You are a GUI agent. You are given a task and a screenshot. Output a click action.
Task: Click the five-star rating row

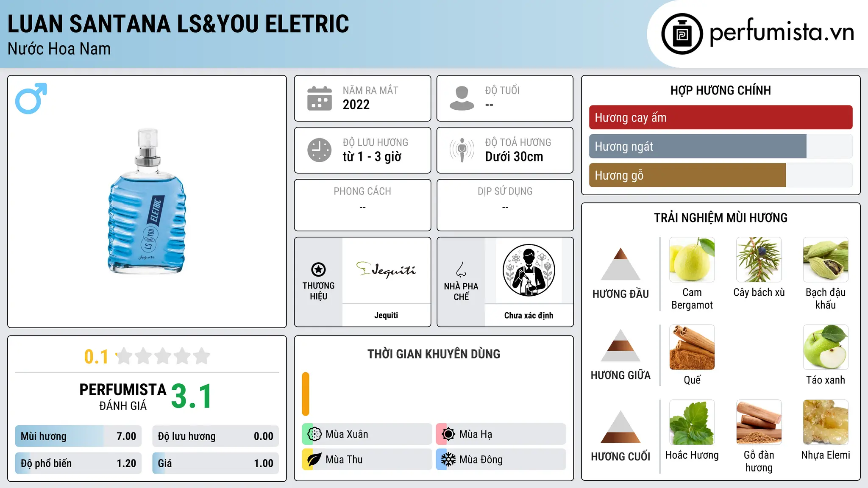(163, 356)
